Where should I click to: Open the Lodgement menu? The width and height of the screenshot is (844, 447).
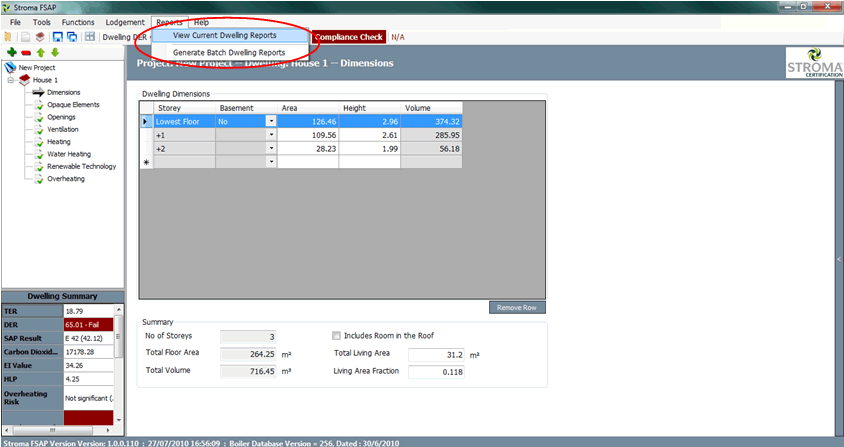pyautogui.click(x=125, y=22)
